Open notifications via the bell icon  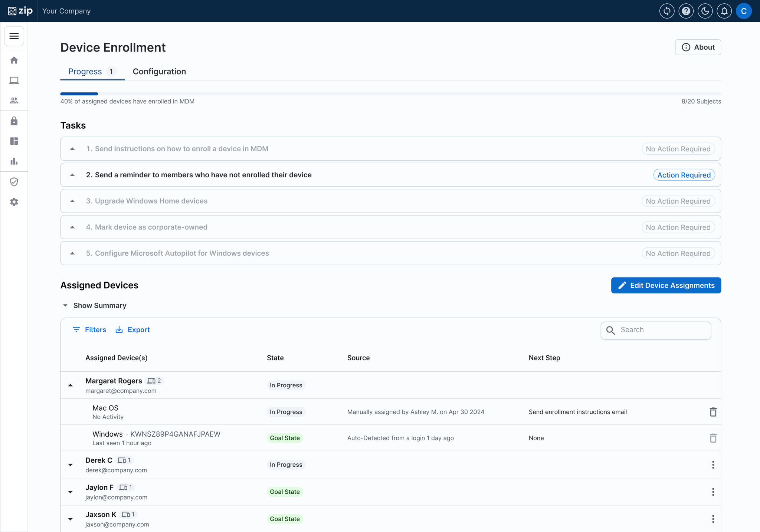pos(724,11)
